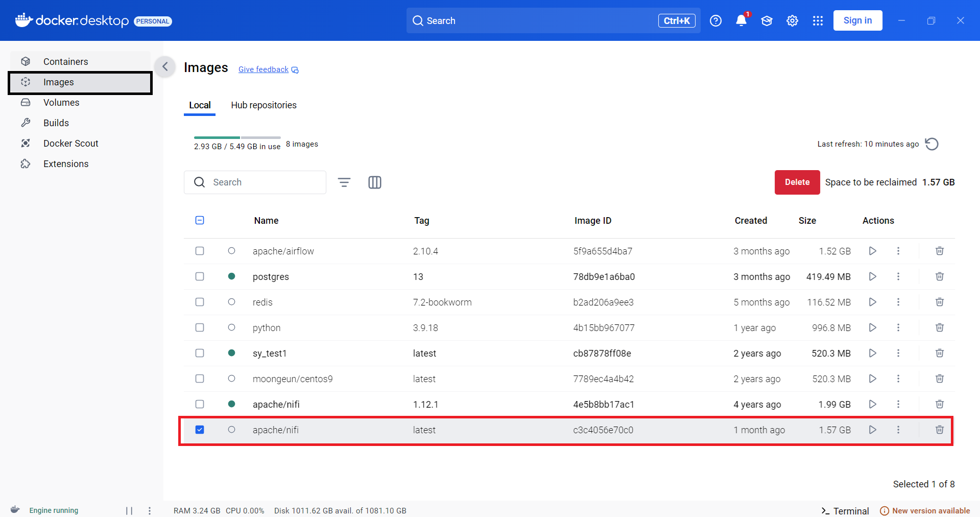This screenshot has height=517, width=980.
Task: Run the apache/airflow image
Action: pyautogui.click(x=872, y=251)
